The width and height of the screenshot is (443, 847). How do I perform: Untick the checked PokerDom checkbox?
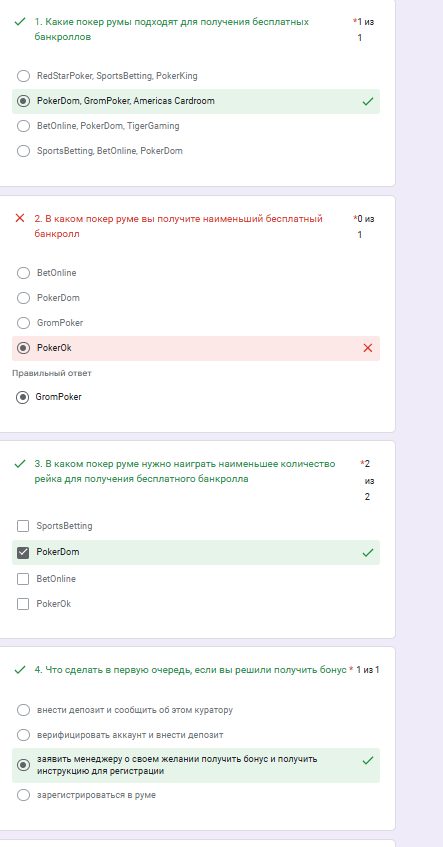click(23, 553)
